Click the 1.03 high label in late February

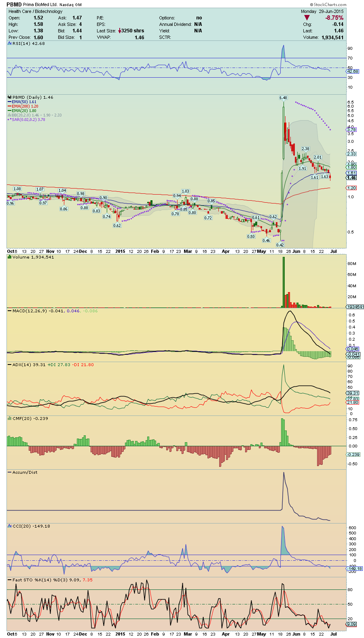click(186, 191)
